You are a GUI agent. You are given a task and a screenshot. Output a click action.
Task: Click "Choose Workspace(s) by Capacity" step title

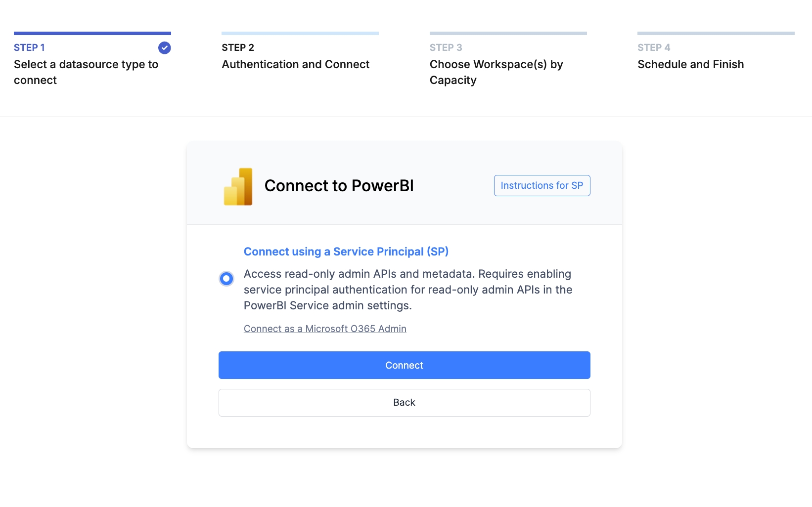coord(496,72)
